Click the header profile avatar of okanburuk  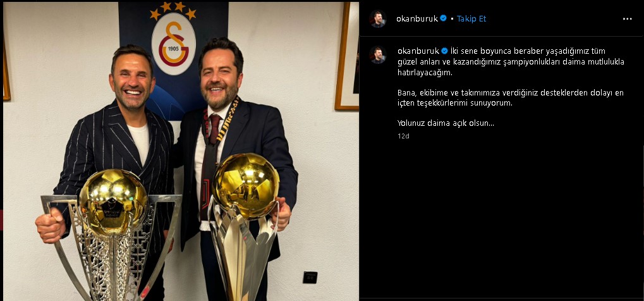coord(377,18)
